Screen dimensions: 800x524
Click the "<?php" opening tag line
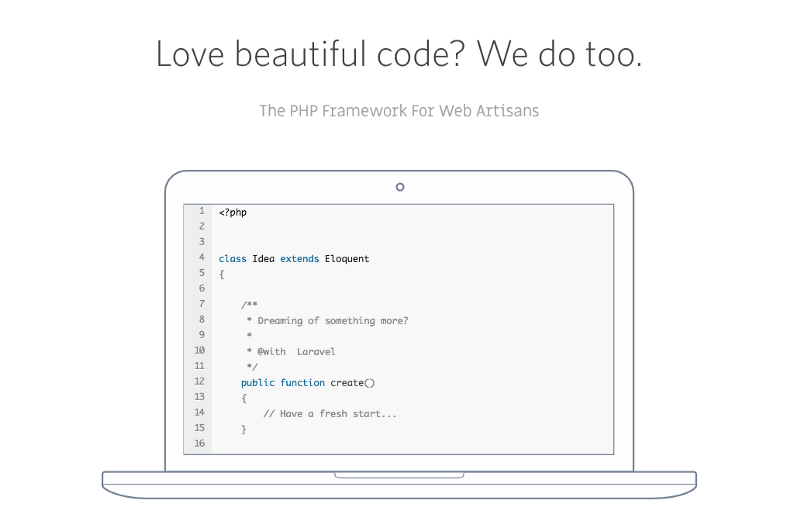[233, 212]
